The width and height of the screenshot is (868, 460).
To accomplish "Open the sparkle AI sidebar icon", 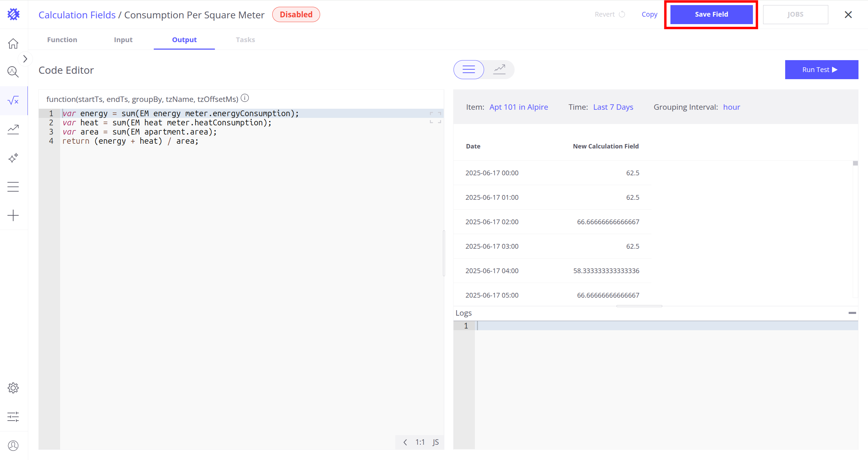I will coord(13,158).
